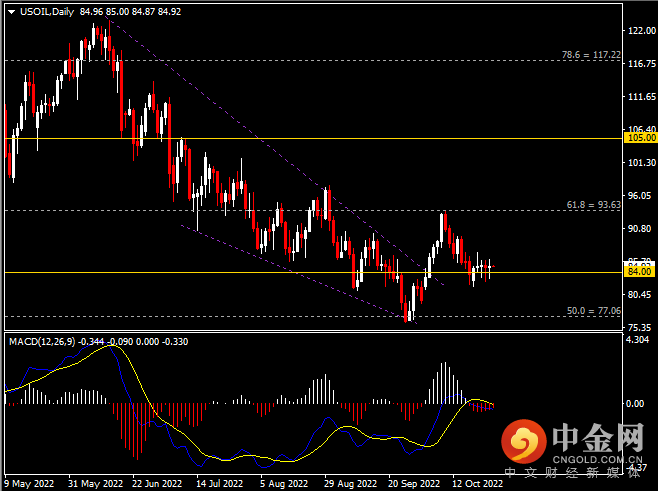Select date label '22 Jun 2022'
The image size is (658, 491).
157,483
